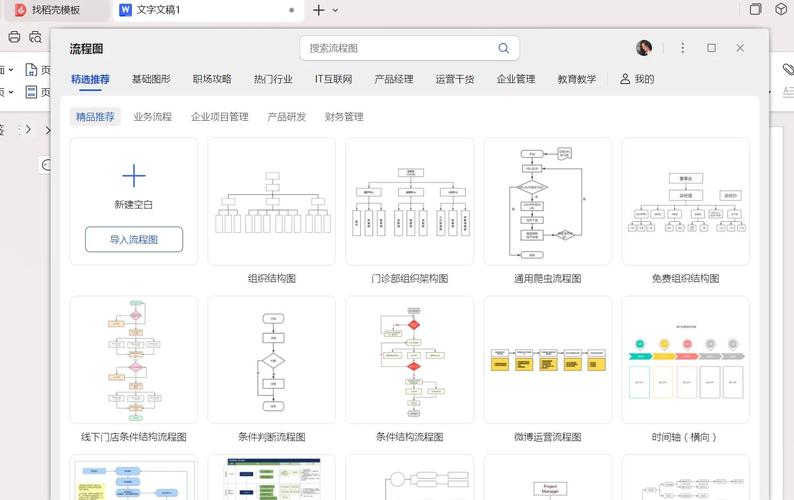
Task: Open the Project Manager template in bottom row
Action: (x=547, y=477)
